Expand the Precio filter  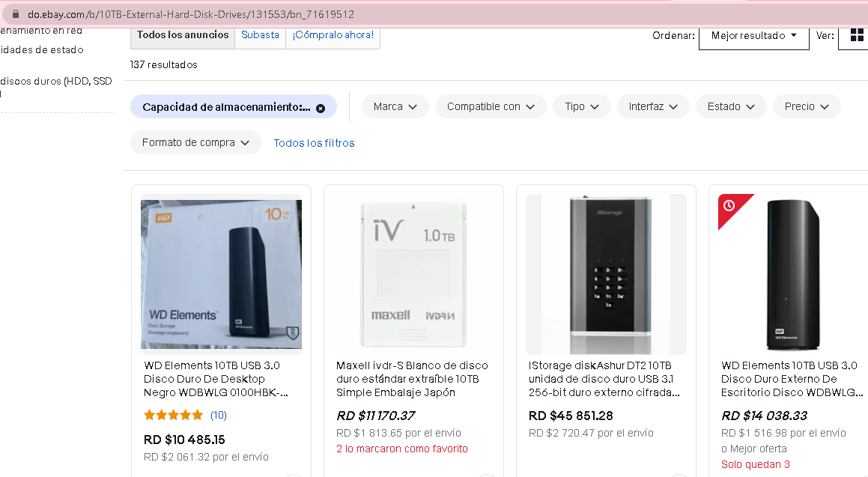[807, 107]
